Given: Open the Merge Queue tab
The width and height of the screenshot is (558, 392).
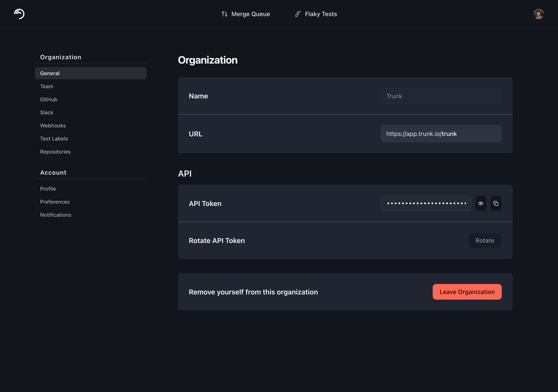Looking at the screenshot, I should (246, 14).
